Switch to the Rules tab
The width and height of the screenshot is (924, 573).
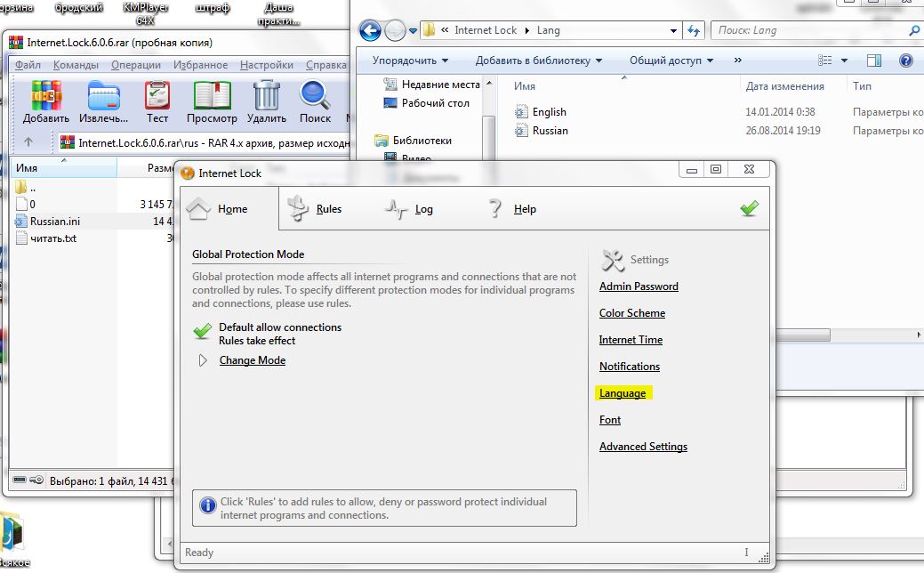click(316, 209)
